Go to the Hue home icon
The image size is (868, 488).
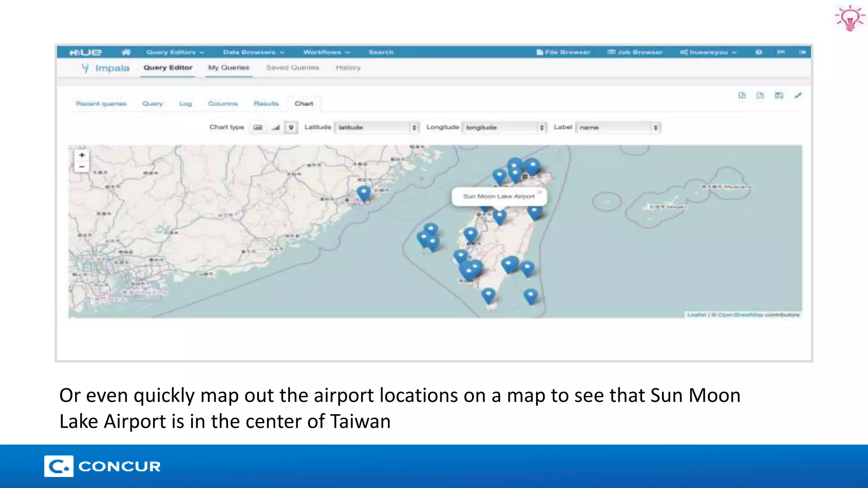tap(126, 52)
